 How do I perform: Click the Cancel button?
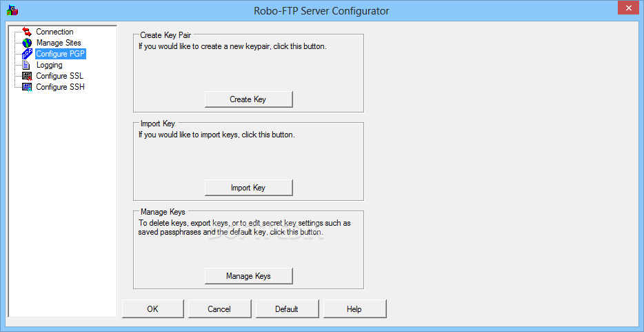pyautogui.click(x=219, y=309)
